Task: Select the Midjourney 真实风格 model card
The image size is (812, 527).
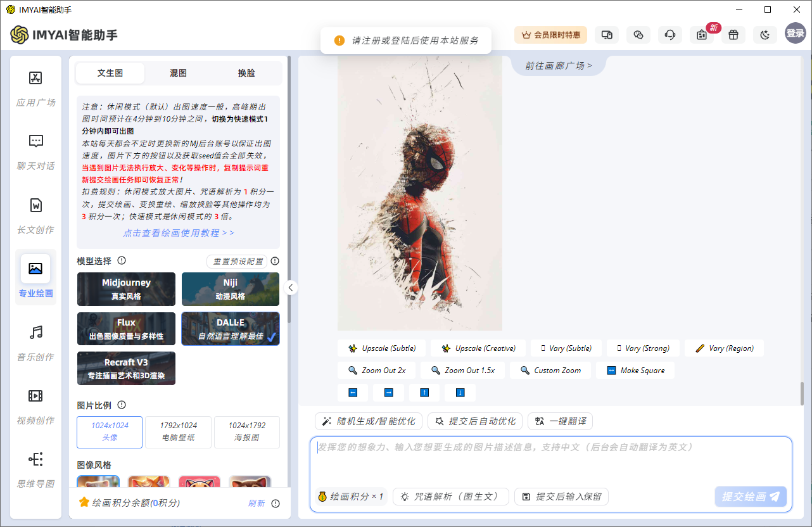Action: pyautogui.click(x=126, y=289)
